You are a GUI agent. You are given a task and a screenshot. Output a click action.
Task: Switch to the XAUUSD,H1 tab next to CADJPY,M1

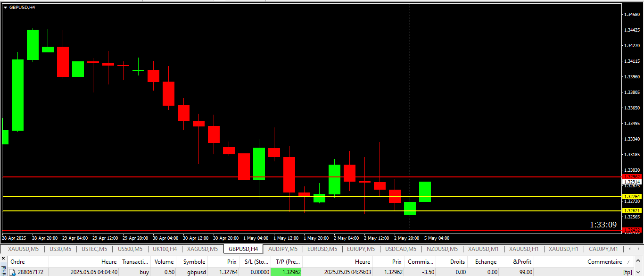point(563,249)
